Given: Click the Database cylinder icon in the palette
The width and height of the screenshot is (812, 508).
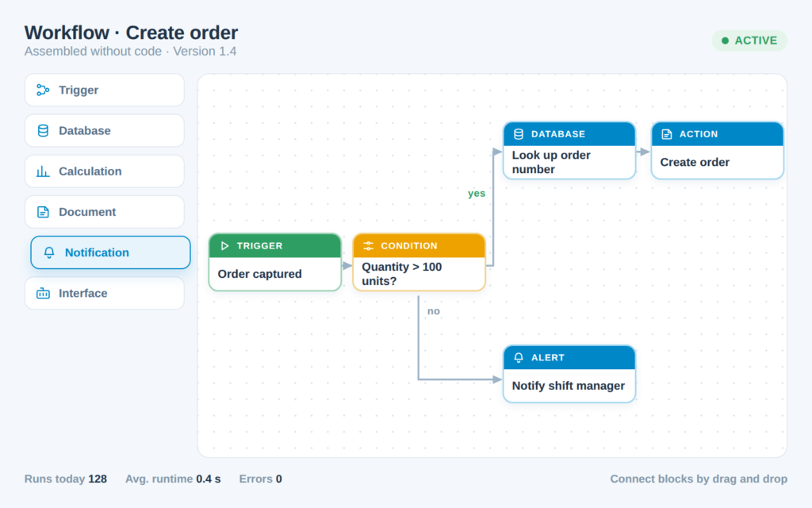Looking at the screenshot, I should coord(43,131).
